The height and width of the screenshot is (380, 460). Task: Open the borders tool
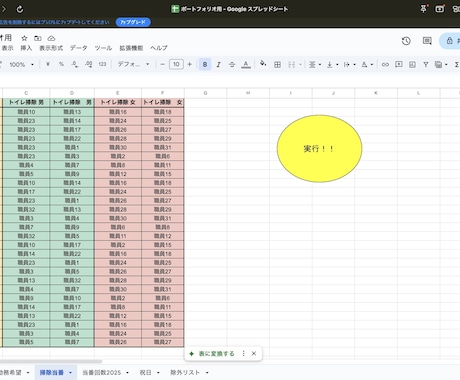277,64
